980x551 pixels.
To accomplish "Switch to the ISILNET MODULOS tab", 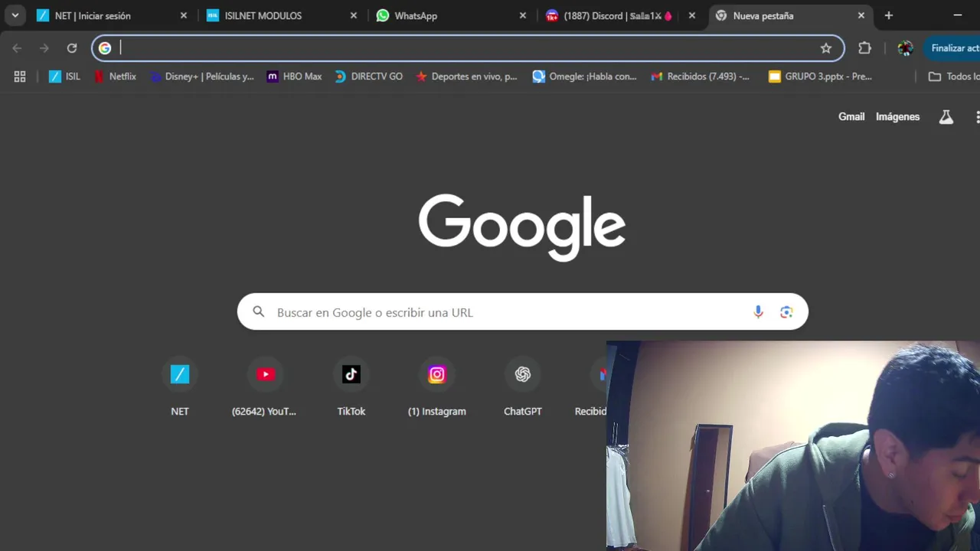I will [282, 15].
